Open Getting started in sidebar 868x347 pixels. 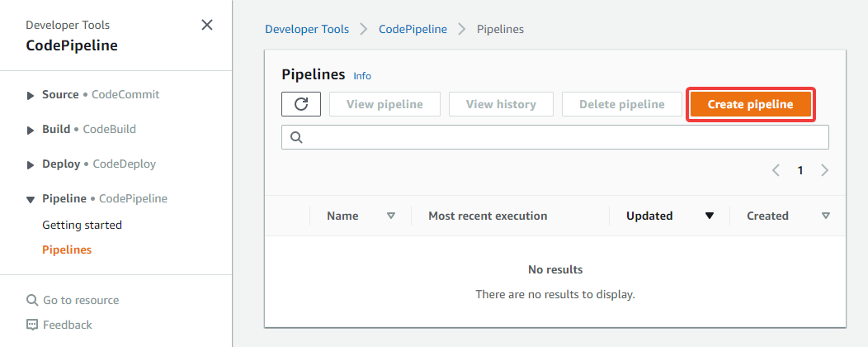click(82, 225)
